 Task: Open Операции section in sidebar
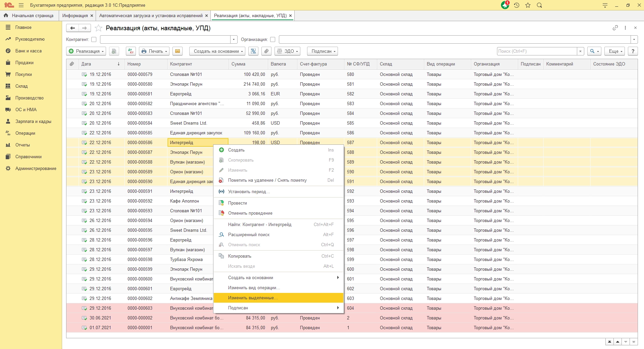tap(25, 133)
